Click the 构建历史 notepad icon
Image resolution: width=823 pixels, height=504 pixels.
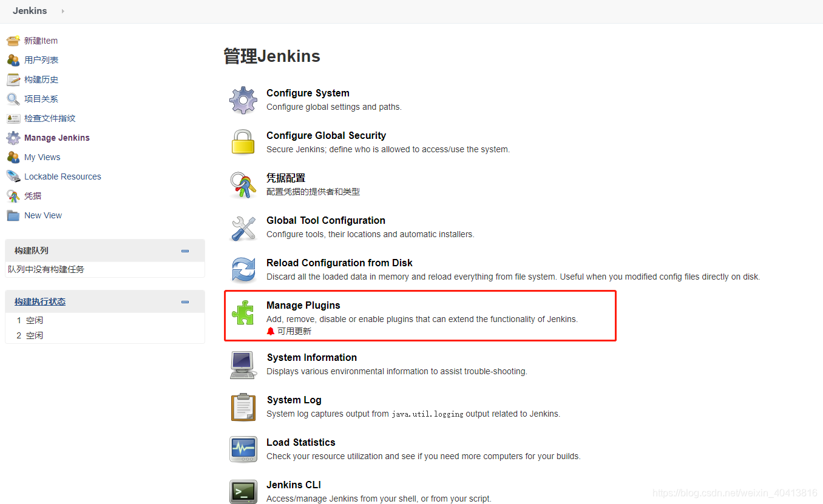coord(13,79)
